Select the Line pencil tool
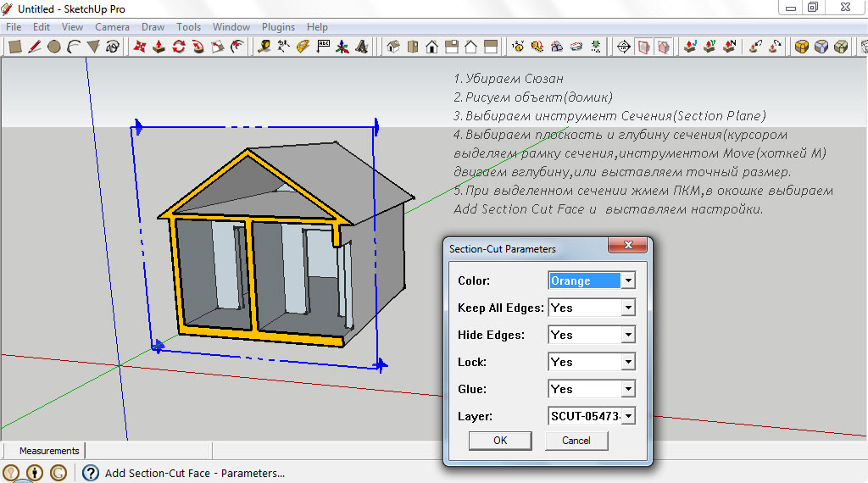 click(x=35, y=47)
